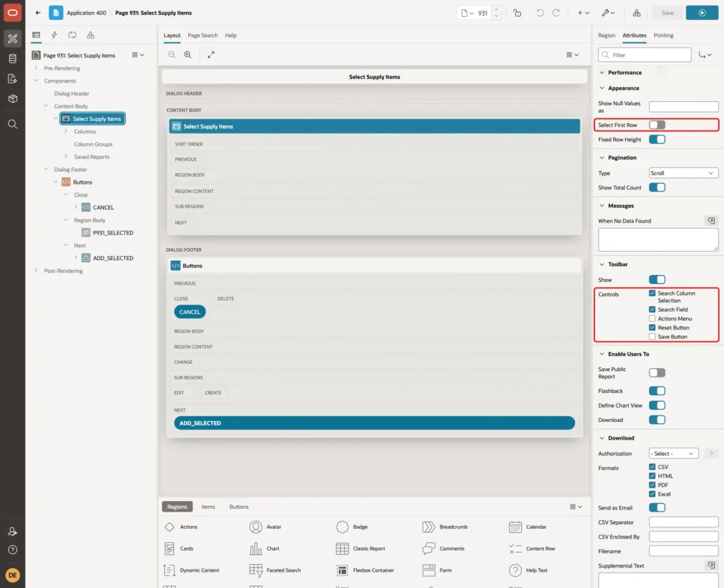Click the Oracle logo home icon

point(13,13)
